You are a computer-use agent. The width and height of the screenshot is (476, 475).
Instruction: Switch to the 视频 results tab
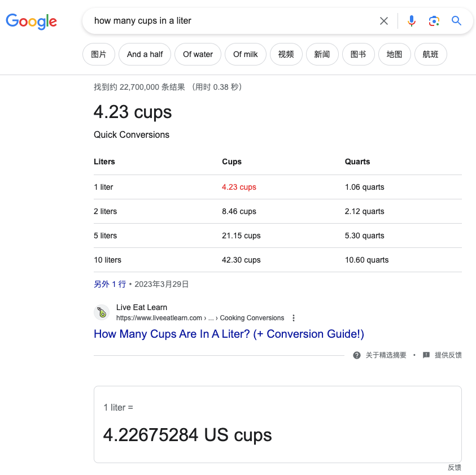tap(286, 54)
